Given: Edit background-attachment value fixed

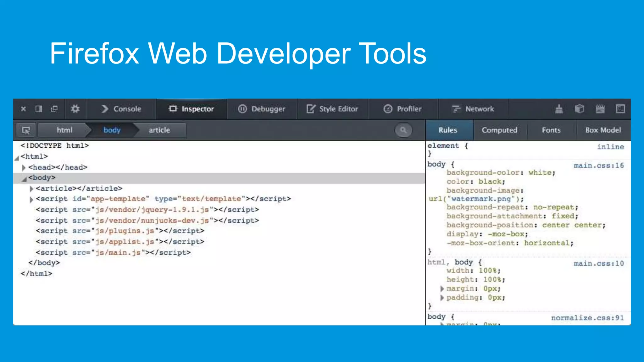Looking at the screenshot, I should 563,216.
